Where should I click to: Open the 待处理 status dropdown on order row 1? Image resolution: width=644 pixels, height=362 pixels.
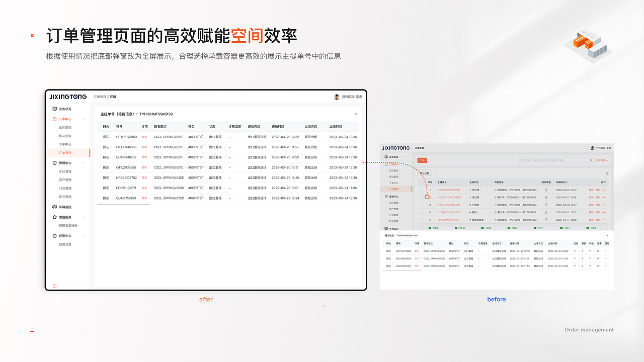pyautogui.click(x=475, y=190)
